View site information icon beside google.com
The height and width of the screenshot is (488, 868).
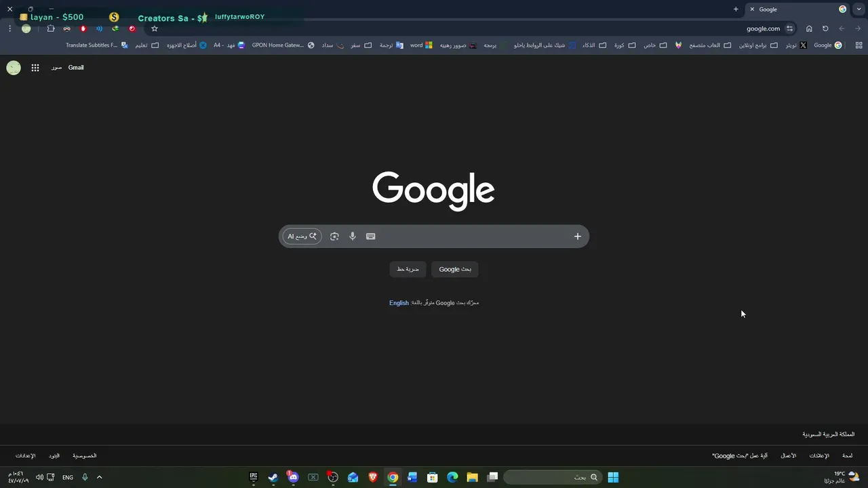point(789,28)
